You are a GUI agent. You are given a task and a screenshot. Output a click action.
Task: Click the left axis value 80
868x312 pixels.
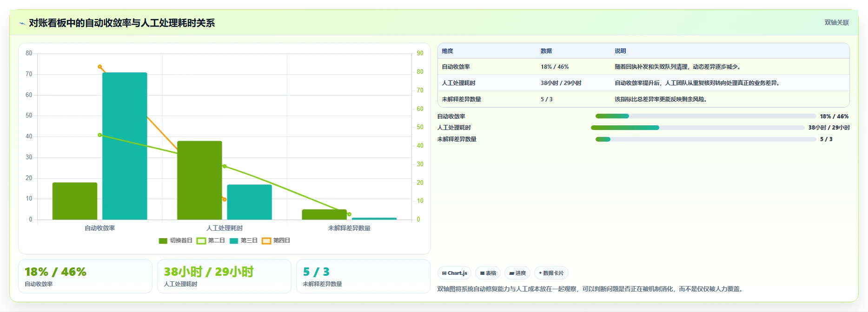pos(29,53)
